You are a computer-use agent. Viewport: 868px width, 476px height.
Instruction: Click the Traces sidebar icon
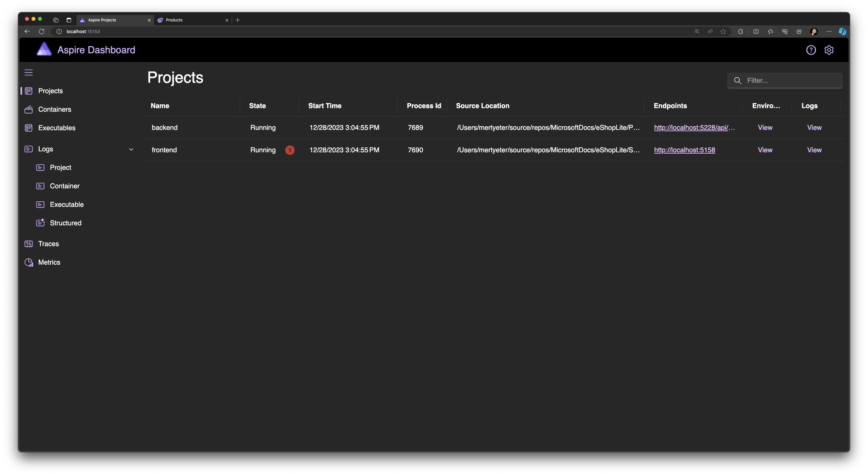29,244
